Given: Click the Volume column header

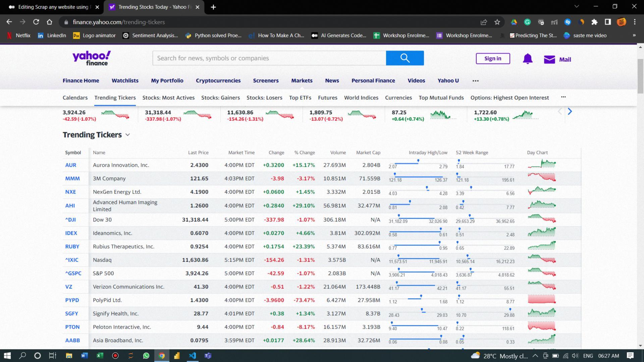Looking at the screenshot, I should [338, 153].
